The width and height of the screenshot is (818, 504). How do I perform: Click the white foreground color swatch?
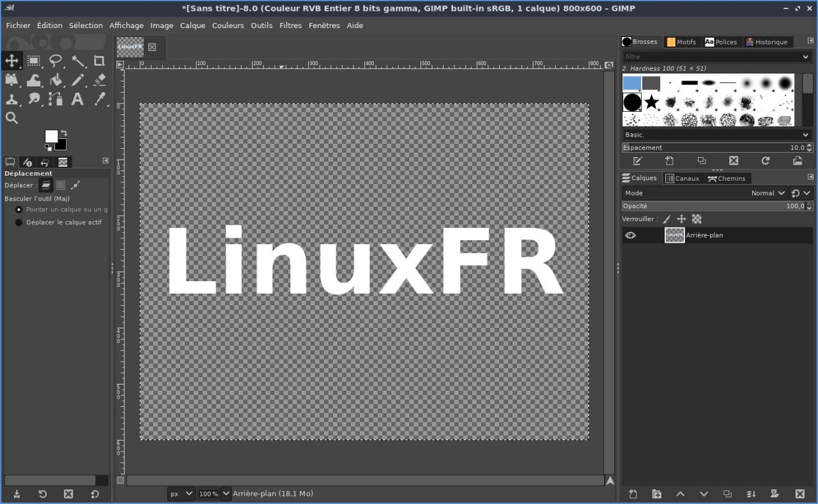point(50,135)
